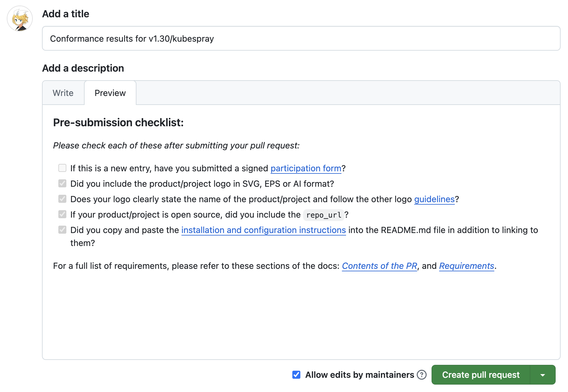Toggle the README installation instructions checkbox

point(62,230)
